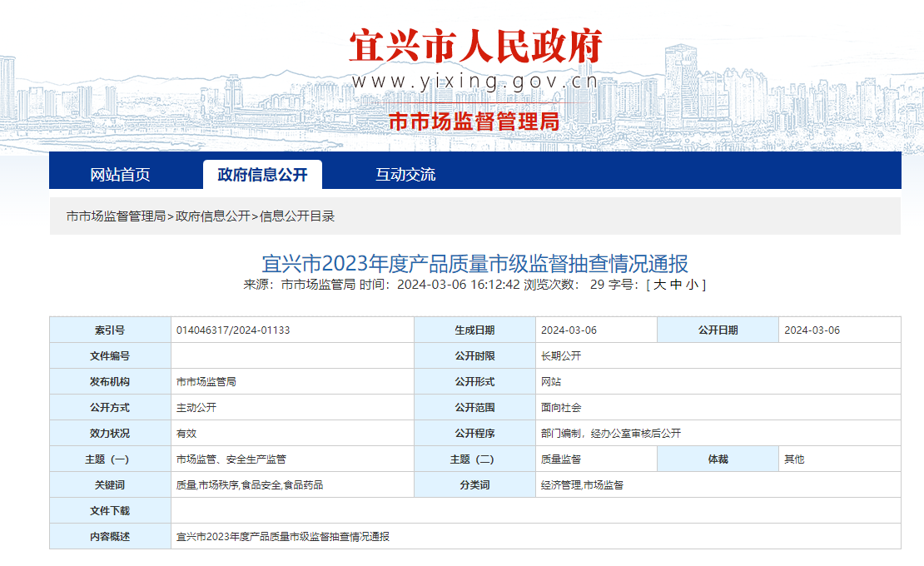The height and width of the screenshot is (566, 924).
Task: Click the 宜兴市人民政府 site logo title
Action: [474, 46]
